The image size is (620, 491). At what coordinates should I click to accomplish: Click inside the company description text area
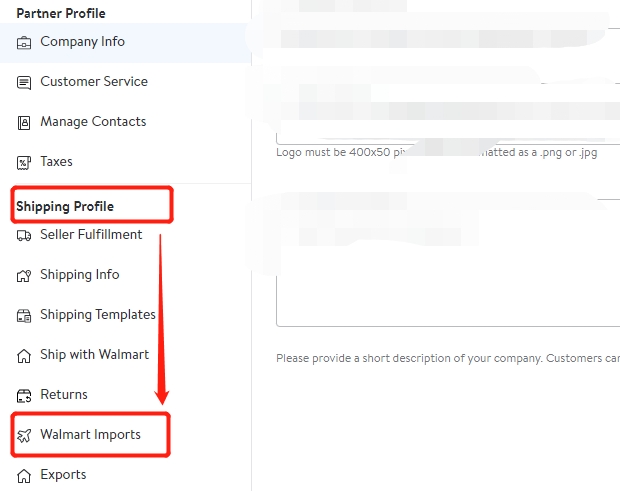(x=448, y=263)
